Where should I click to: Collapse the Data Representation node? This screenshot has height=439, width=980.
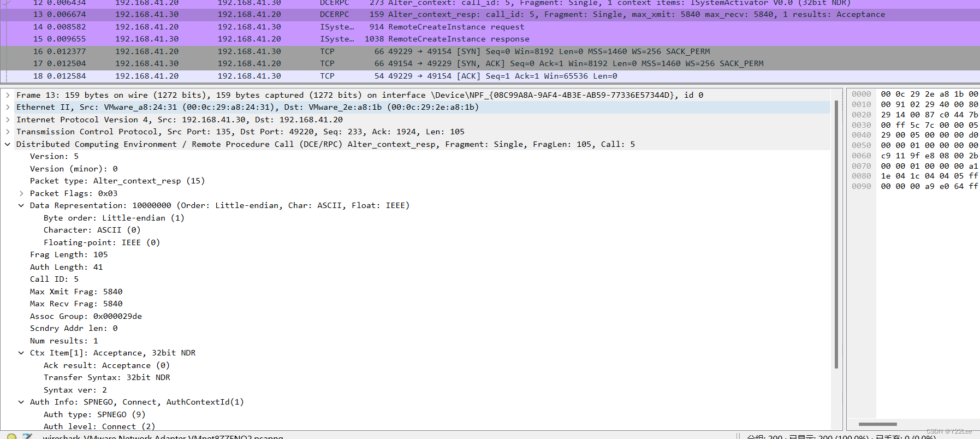pos(21,205)
